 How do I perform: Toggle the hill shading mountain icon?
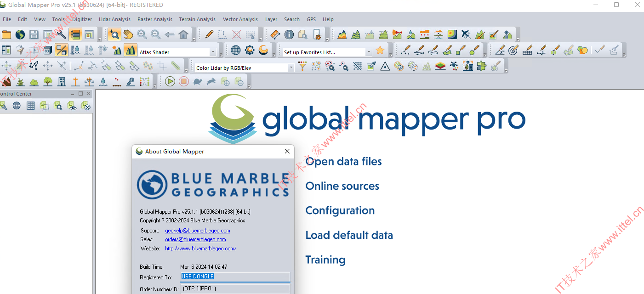(x=131, y=50)
